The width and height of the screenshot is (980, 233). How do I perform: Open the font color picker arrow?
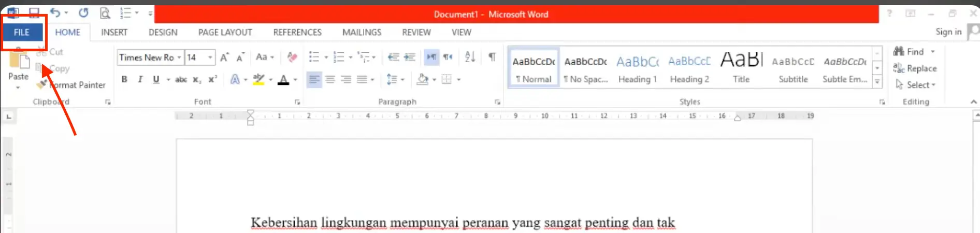click(x=295, y=80)
